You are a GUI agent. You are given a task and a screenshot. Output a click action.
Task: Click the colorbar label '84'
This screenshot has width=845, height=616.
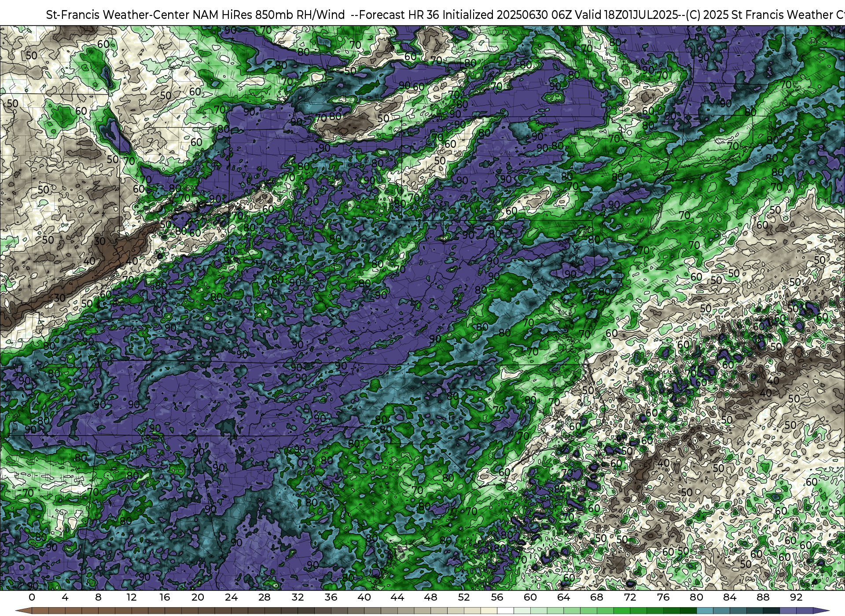(x=729, y=597)
